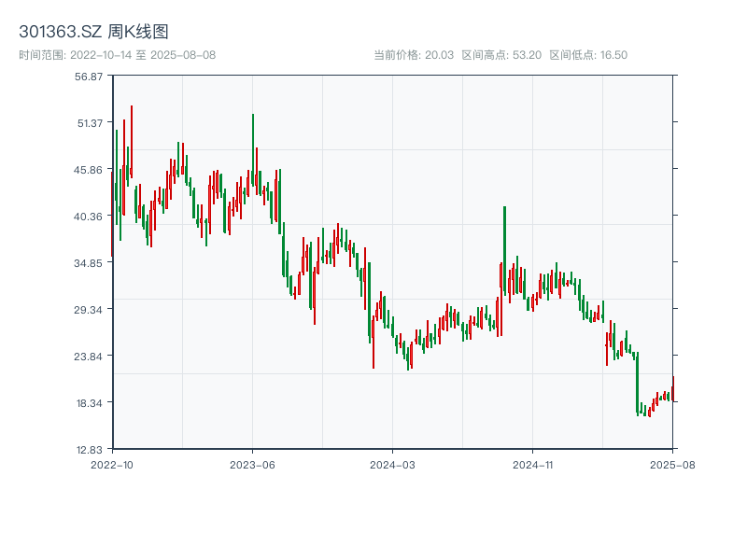Image resolution: width=747 pixels, height=560 pixels.
Task: Click the 区间高点 53.20 label
Action: pyautogui.click(x=501, y=55)
